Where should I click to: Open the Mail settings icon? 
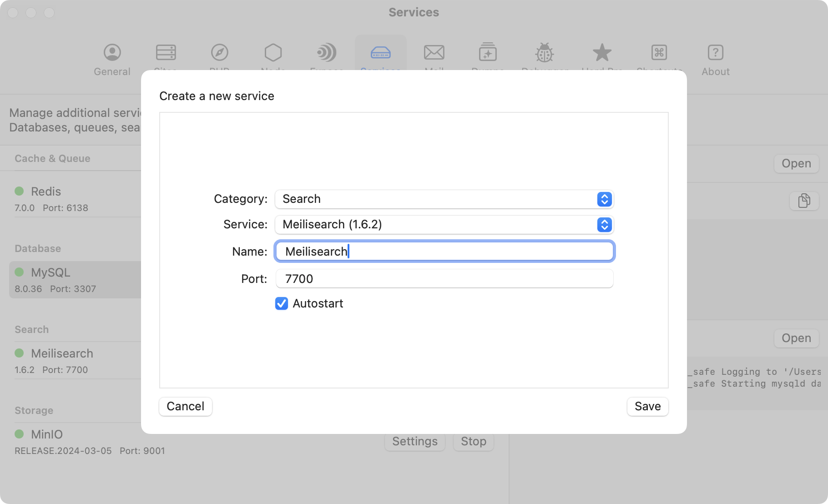point(434,52)
